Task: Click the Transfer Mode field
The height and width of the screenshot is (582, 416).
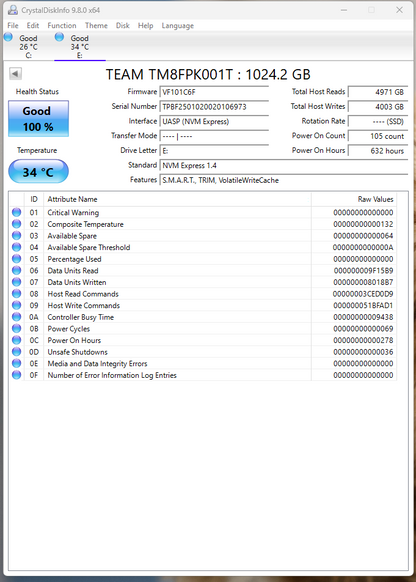Action: click(214, 136)
